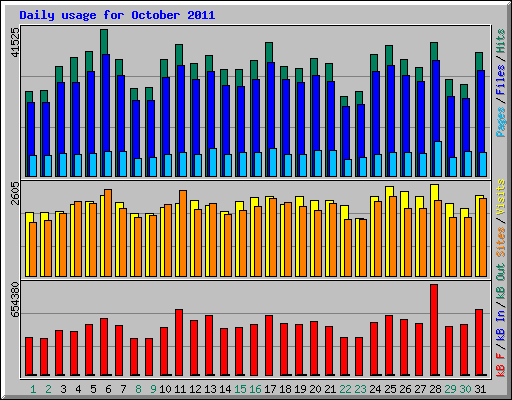512x400 pixels.
Task: Click day label 2 on the axis
Action: (48, 389)
